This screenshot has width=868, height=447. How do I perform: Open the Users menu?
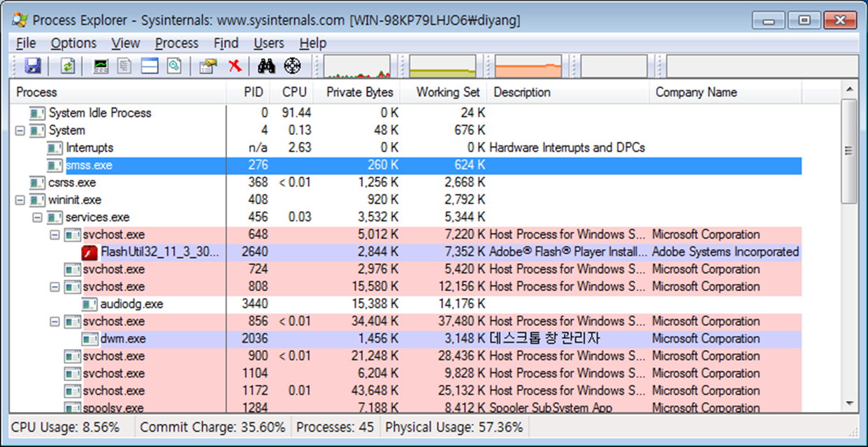coord(269,43)
